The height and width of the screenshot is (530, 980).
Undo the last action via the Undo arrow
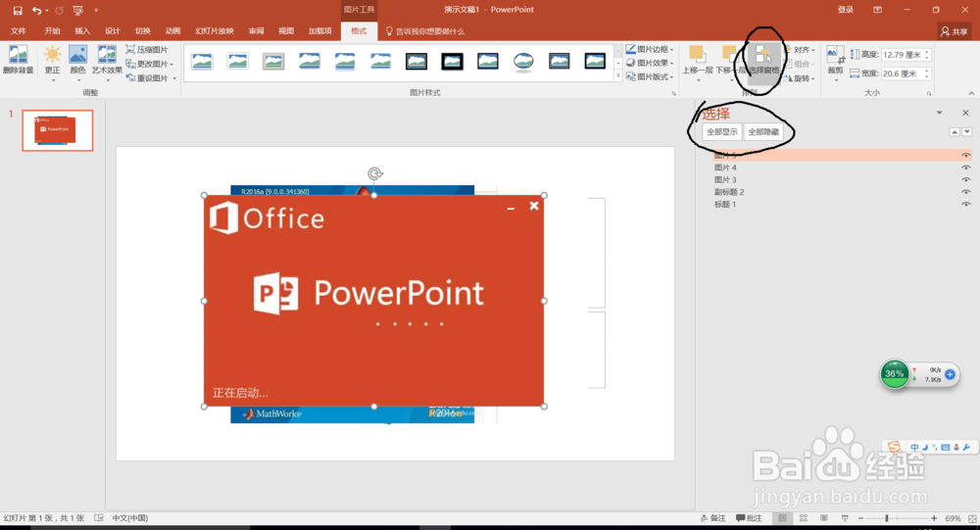[x=36, y=10]
